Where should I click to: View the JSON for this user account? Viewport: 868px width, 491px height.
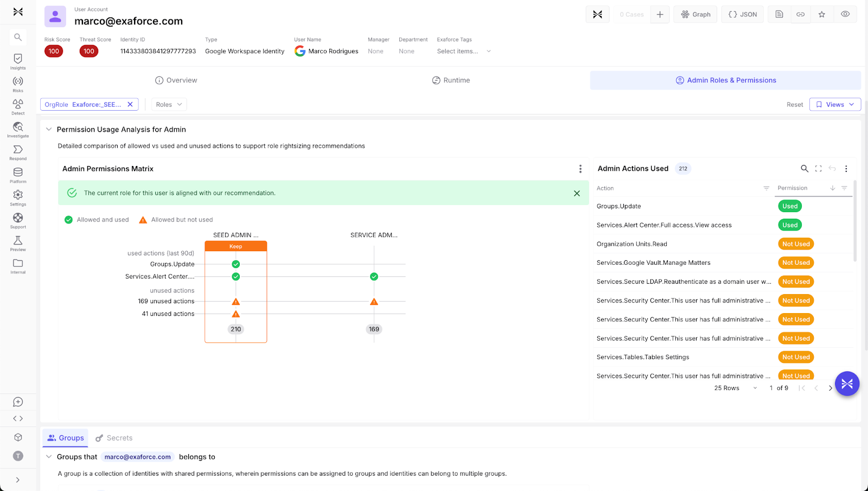742,14
